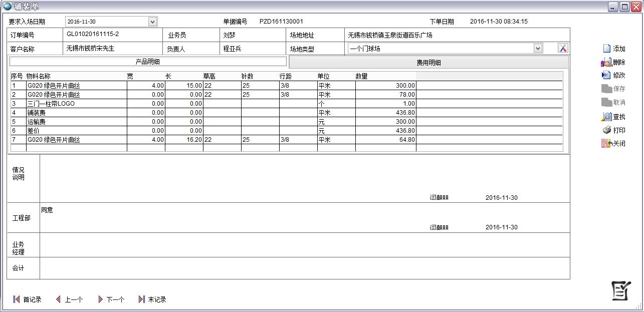Viewport: 644px width, 312px height.
Task: Go to 下一个 (next record)
Action: pos(100,299)
